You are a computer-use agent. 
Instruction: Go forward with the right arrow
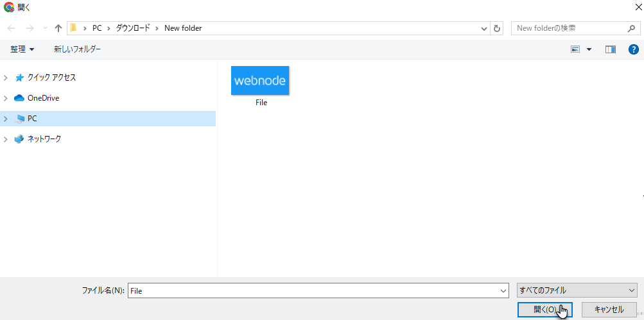click(30, 28)
